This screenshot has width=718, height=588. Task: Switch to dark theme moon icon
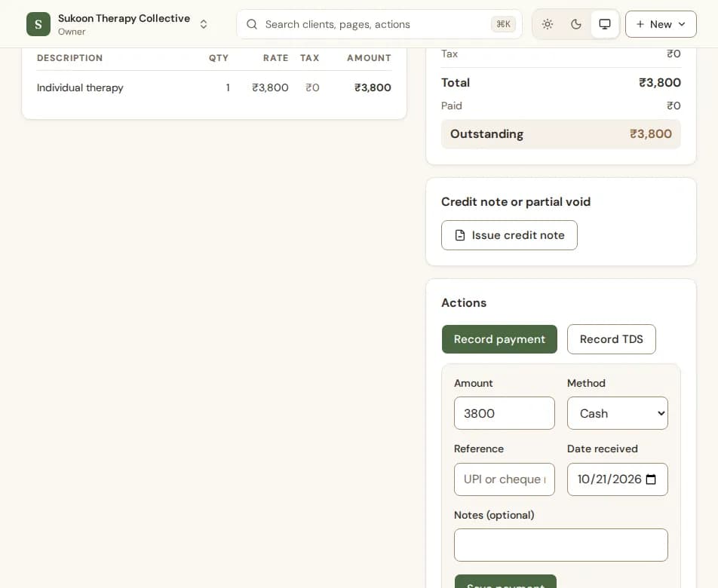(576, 24)
